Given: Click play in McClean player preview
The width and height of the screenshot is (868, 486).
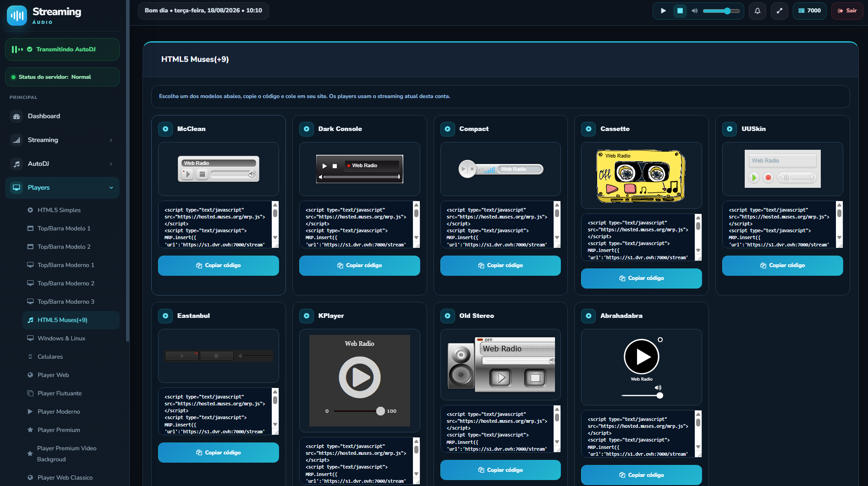Looking at the screenshot, I should (187, 174).
